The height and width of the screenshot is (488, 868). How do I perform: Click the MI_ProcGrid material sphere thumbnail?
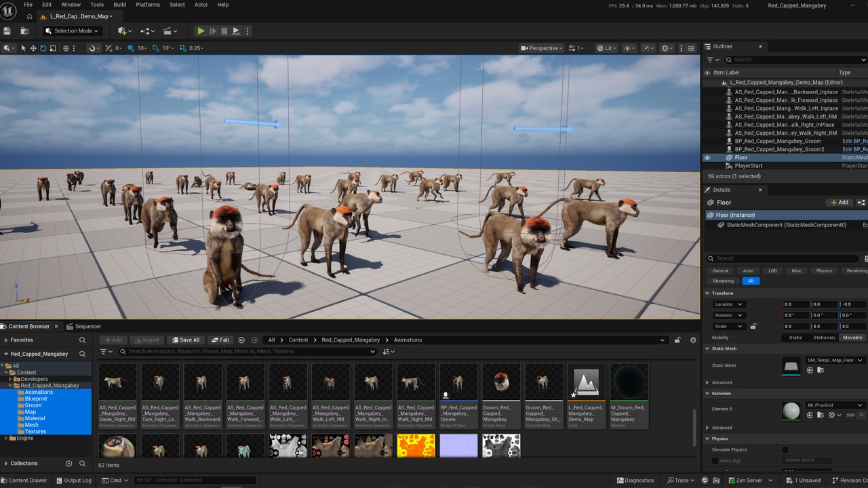(x=791, y=411)
